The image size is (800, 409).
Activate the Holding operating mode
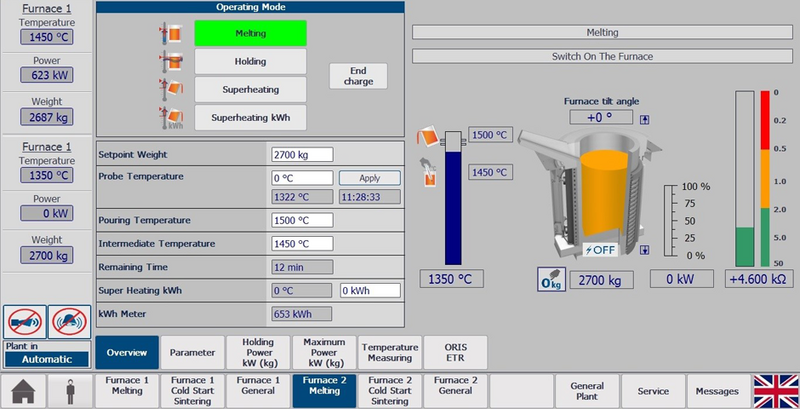(x=250, y=61)
